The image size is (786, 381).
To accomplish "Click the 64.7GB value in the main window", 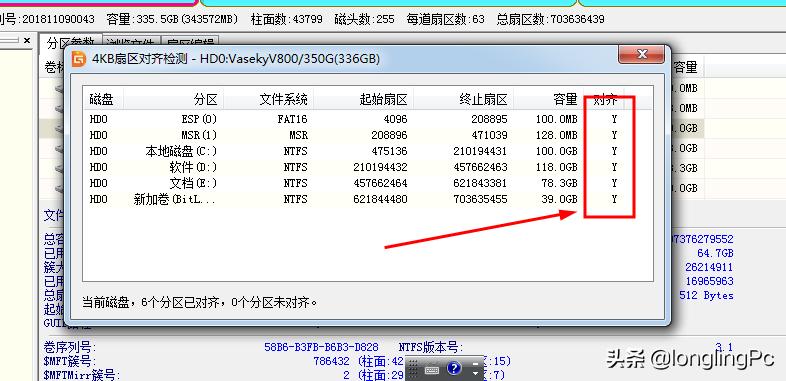I will (715, 253).
